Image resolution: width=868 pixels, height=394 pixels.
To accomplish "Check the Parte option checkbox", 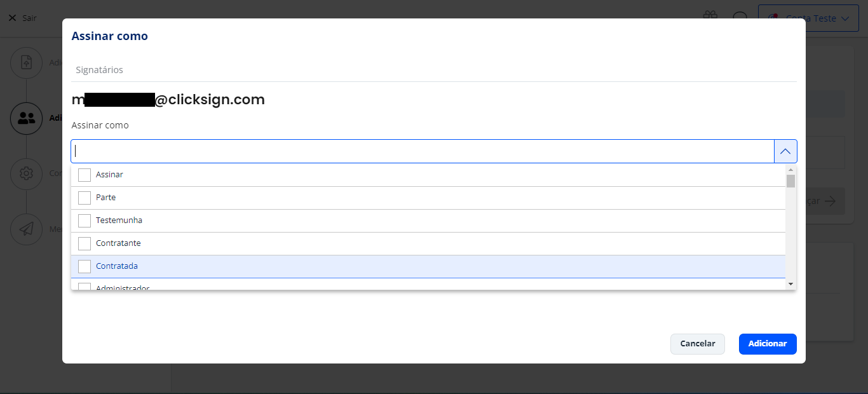I will 85,198.
